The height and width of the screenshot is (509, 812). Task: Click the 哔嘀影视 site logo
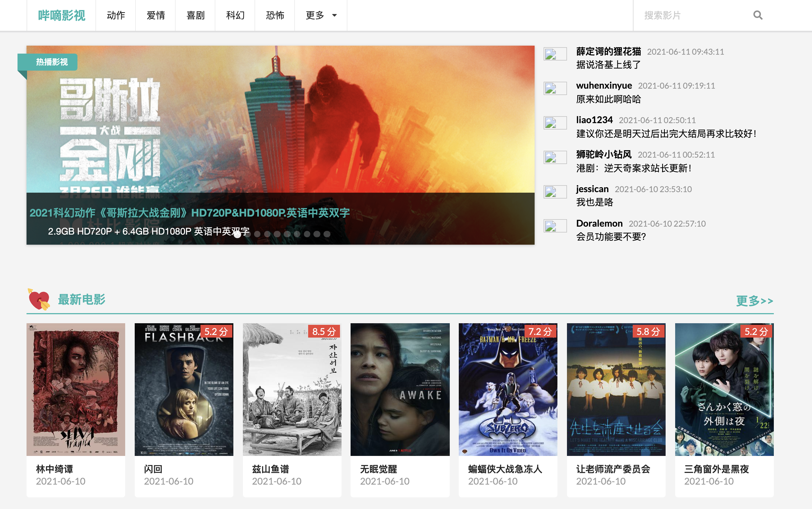click(62, 15)
